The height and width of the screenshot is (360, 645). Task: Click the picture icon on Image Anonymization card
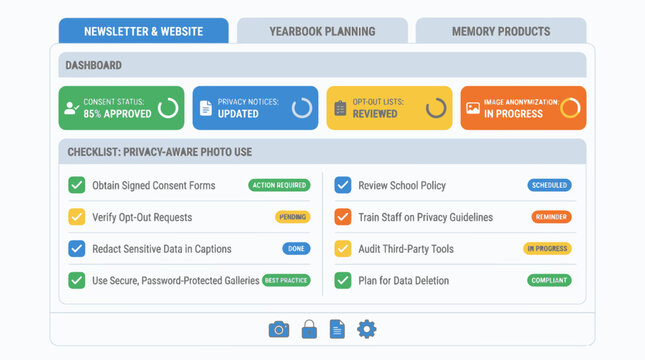pyautogui.click(x=473, y=108)
